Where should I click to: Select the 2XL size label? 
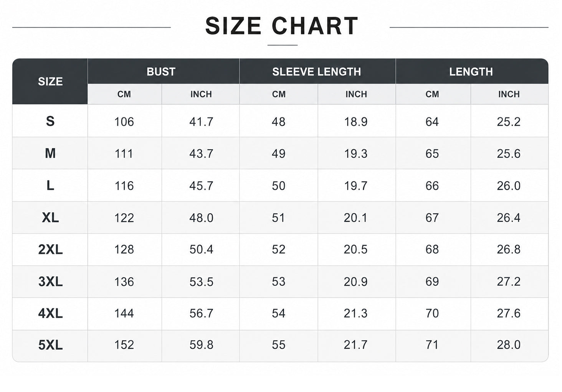point(50,250)
